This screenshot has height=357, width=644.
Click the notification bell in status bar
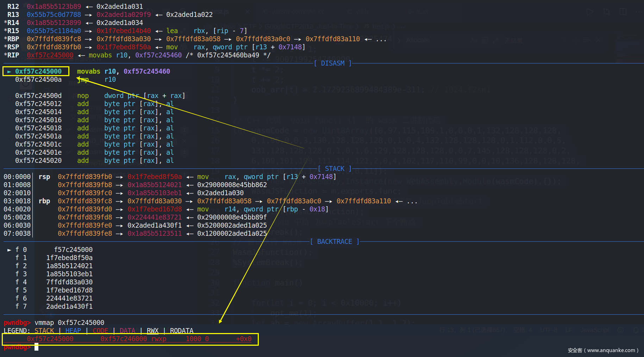pos(636,330)
